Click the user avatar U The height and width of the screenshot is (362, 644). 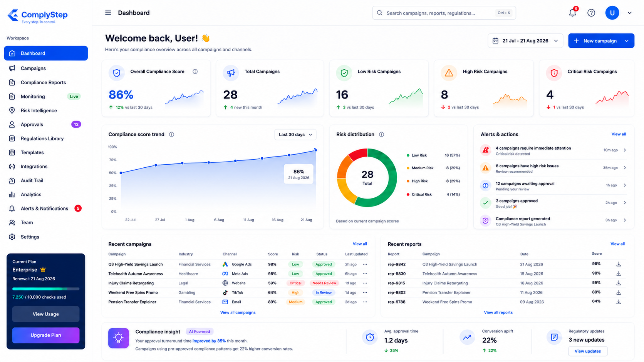(612, 13)
